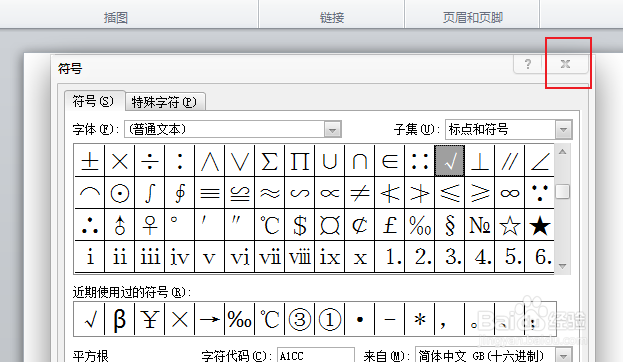Viewport: 623px width, 362px height.
Task: Choose the product Π symbol
Action: [x=300, y=161]
